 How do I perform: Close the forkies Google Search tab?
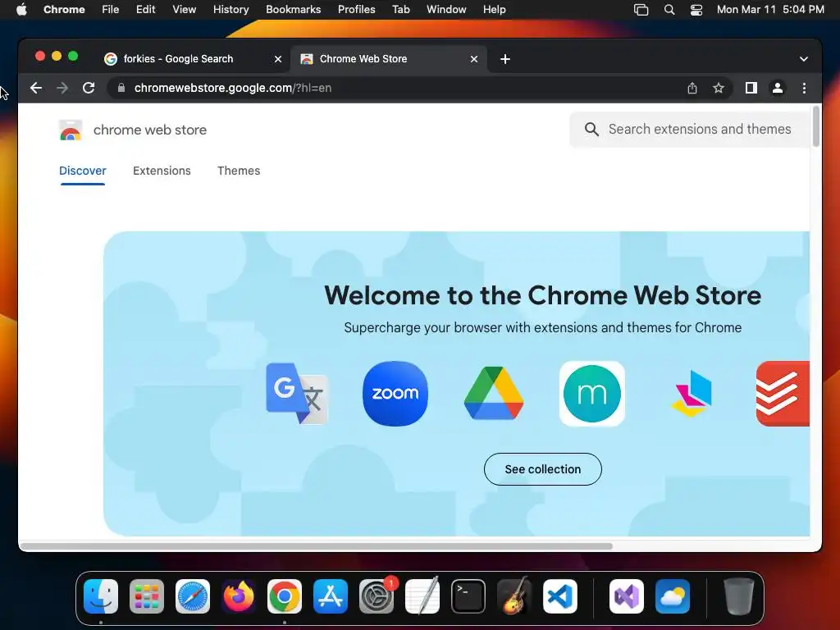pyautogui.click(x=278, y=59)
